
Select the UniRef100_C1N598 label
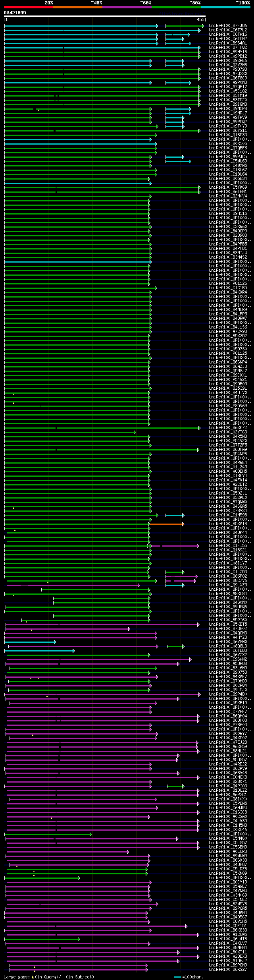click(x=228, y=515)
